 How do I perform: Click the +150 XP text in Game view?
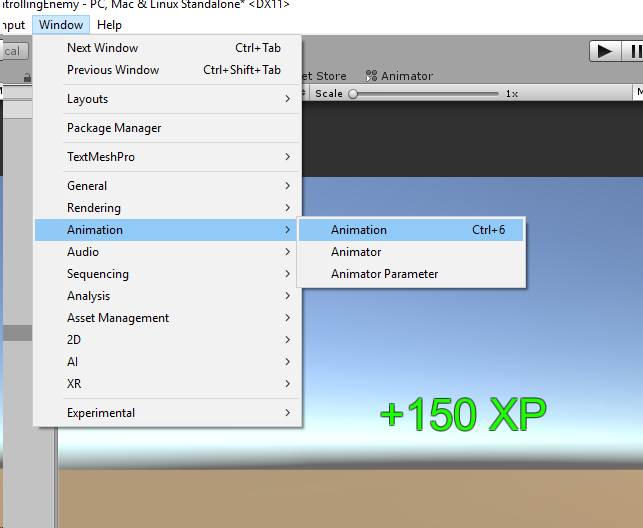(463, 414)
